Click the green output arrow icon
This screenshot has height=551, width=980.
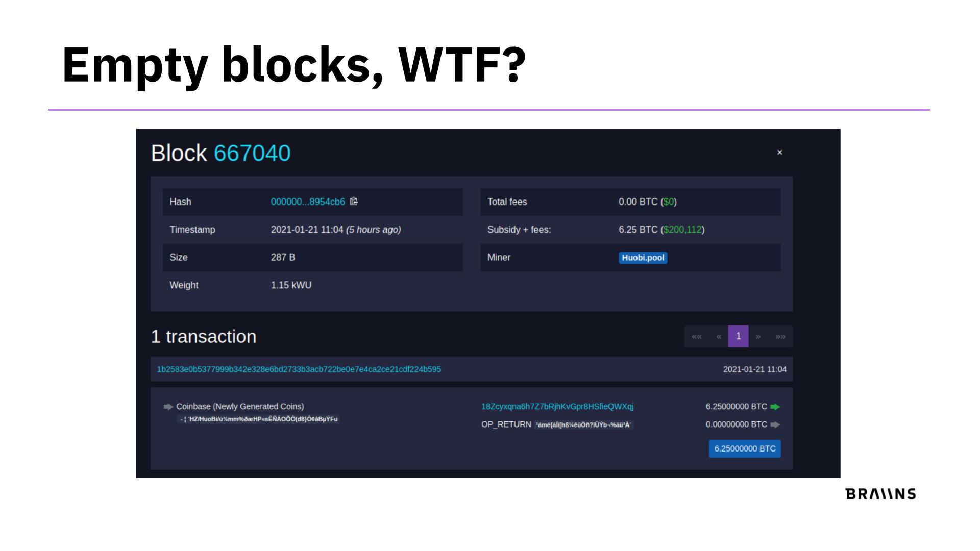(x=775, y=407)
